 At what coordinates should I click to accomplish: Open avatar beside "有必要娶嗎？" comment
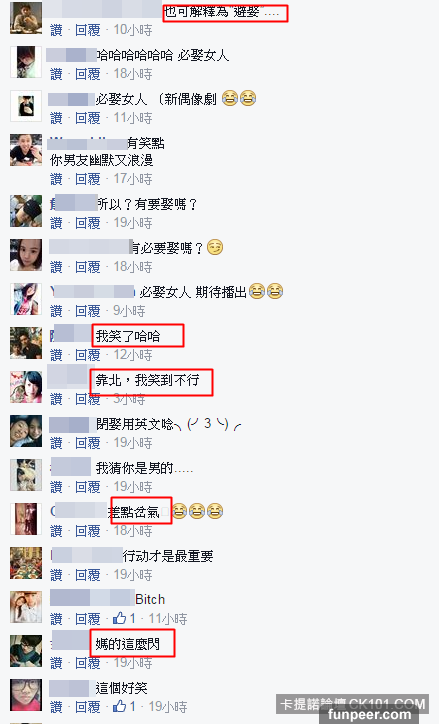pyautogui.click(x=26, y=255)
